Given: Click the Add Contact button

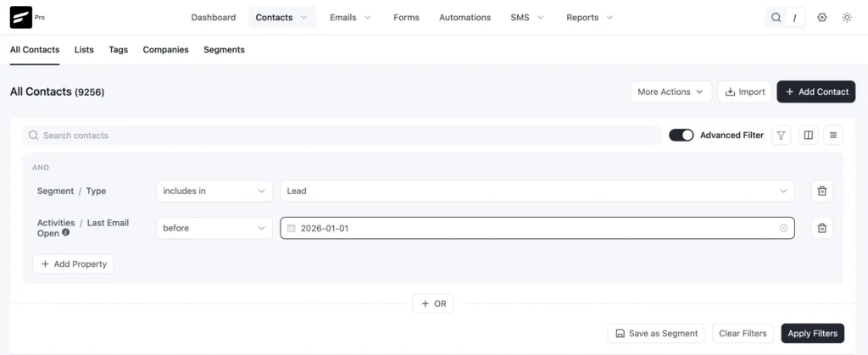Looking at the screenshot, I should tap(816, 92).
